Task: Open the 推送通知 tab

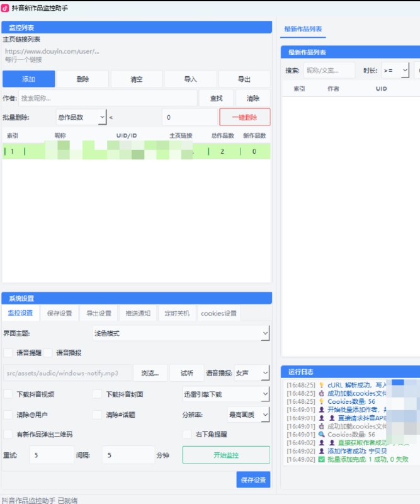Action: [138, 313]
